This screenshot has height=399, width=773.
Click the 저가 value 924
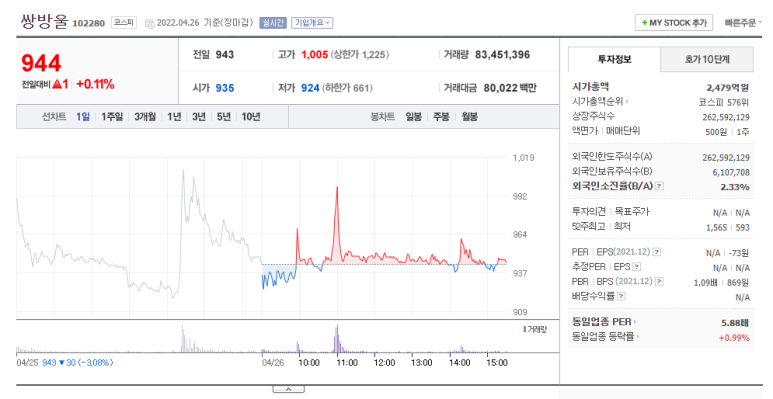(x=310, y=88)
